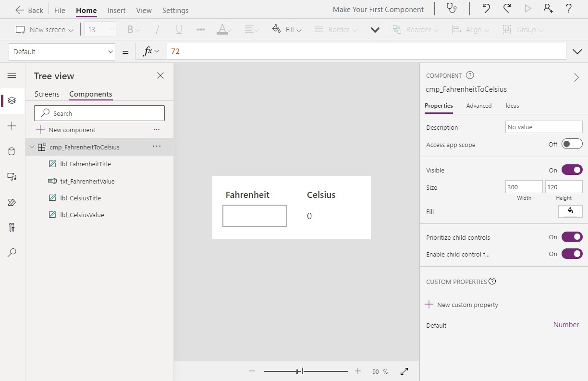Switch to the Advanced properties tab

(x=479, y=105)
